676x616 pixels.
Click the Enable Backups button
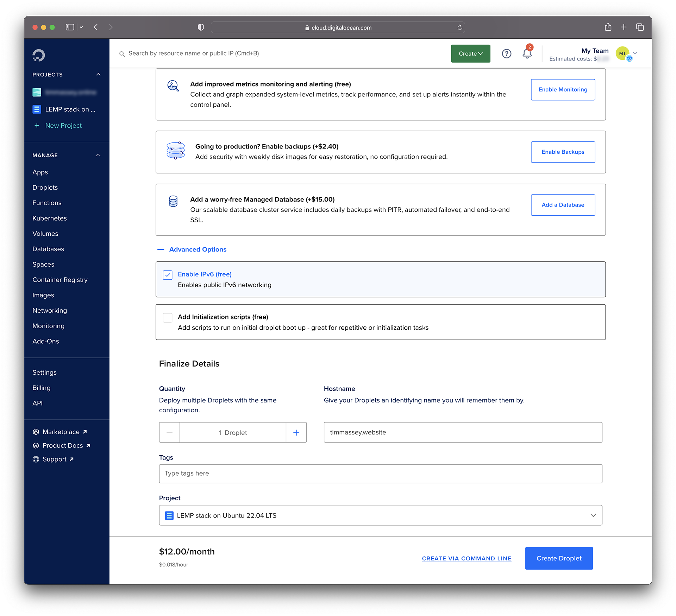tap(563, 152)
